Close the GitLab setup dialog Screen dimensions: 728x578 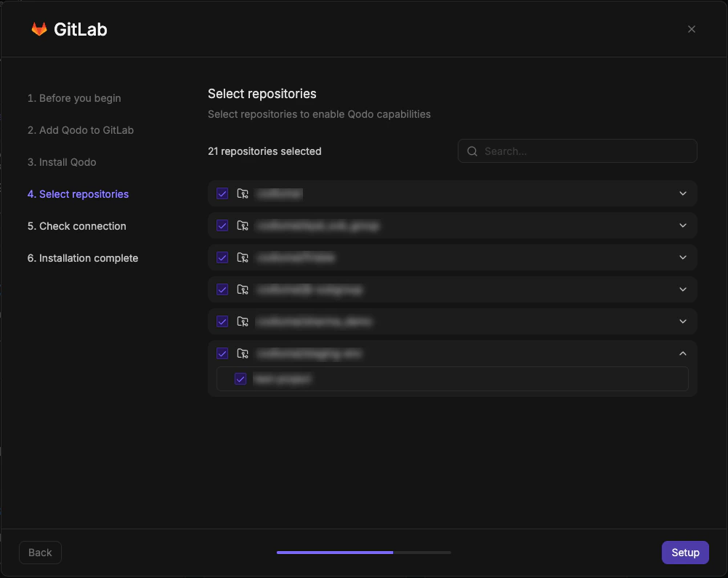click(x=692, y=29)
